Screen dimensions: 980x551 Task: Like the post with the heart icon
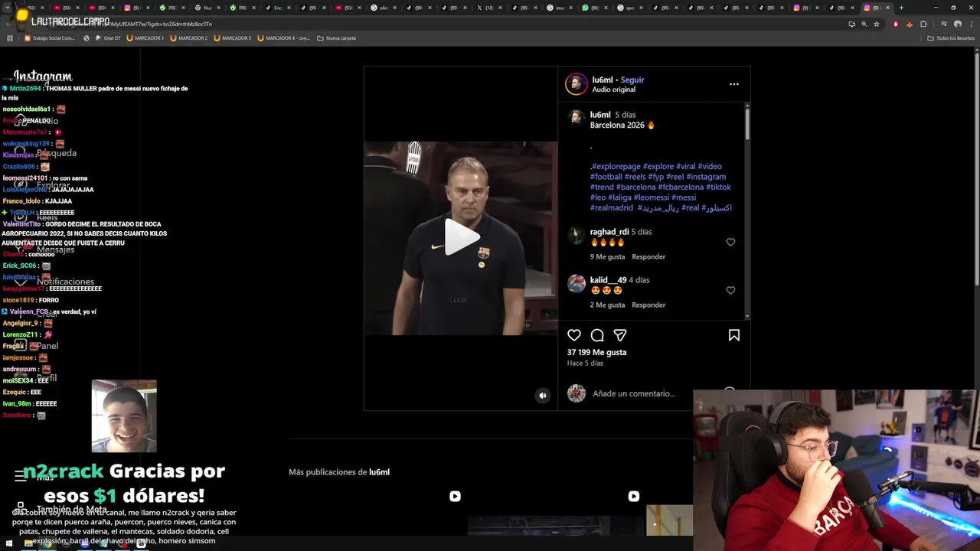574,335
